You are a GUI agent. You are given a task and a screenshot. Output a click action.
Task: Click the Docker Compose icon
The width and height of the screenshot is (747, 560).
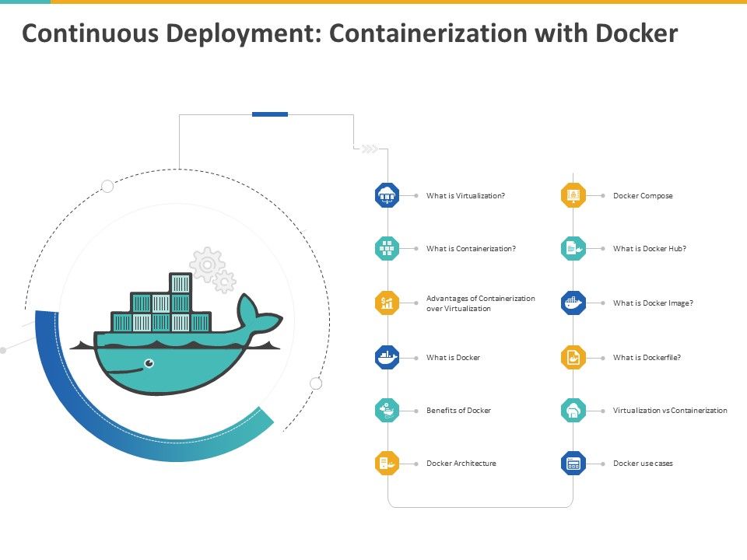click(x=573, y=195)
